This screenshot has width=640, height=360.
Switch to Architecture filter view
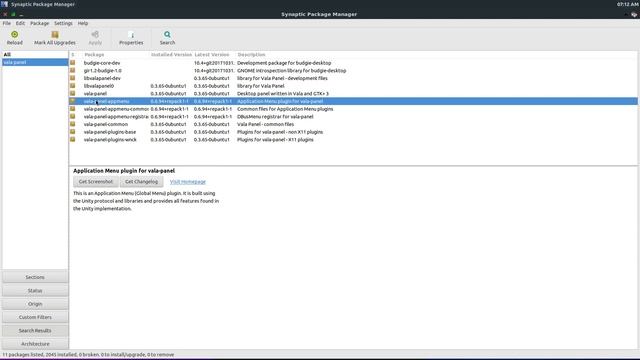pos(35,344)
